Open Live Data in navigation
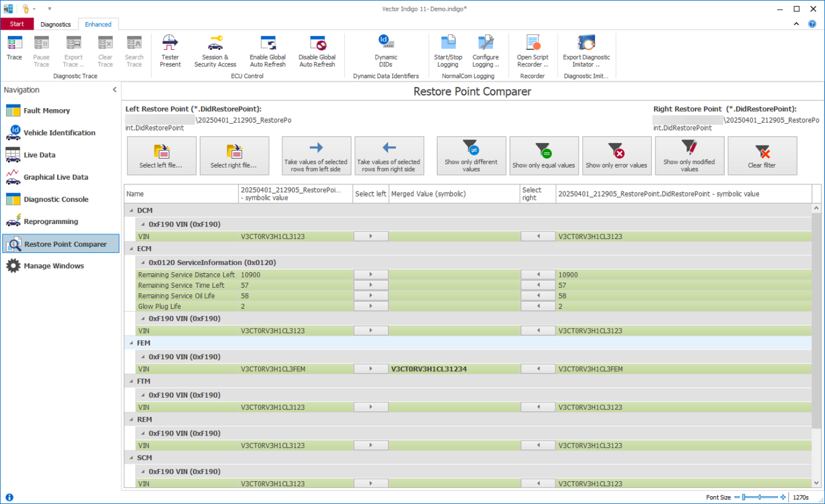This screenshot has height=504, width=825. pyautogui.click(x=61, y=155)
